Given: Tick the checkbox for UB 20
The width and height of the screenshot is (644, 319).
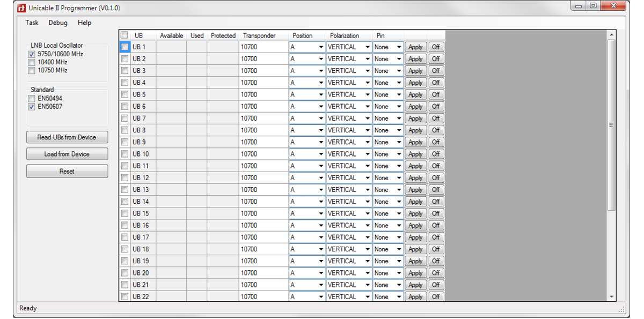Looking at the screenshot, I should pyautogui.click(x=125, y=273).
